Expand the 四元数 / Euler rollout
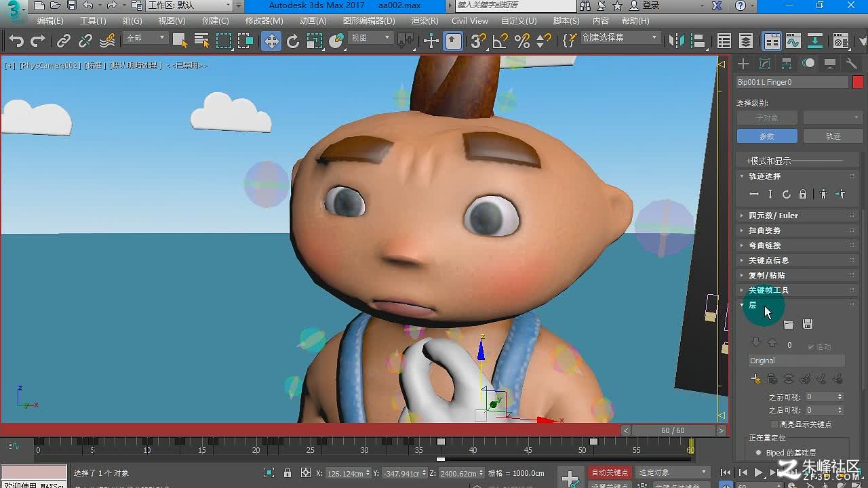Screen dimensions: 868x488 click(x=798, y=216)
